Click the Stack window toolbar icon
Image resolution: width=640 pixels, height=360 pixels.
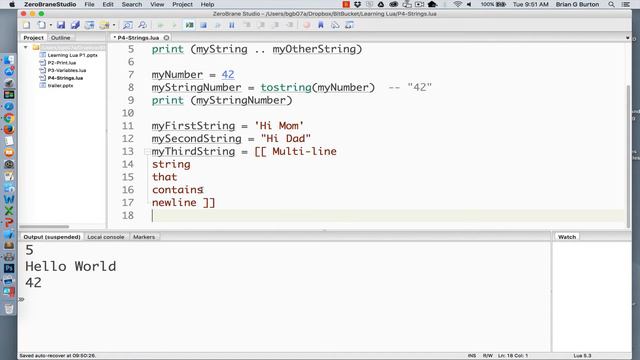pos(335,25)
